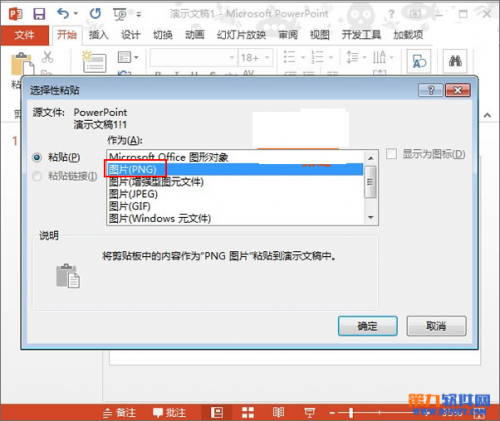500x421 pixels.
Task: Confirm with the 确定 button
Action: (x=368, y=326)
